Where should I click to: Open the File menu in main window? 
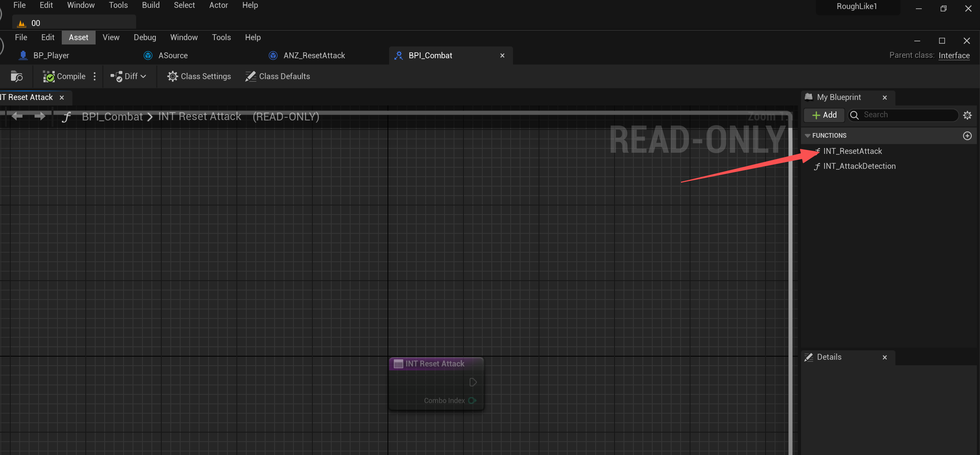19,5
